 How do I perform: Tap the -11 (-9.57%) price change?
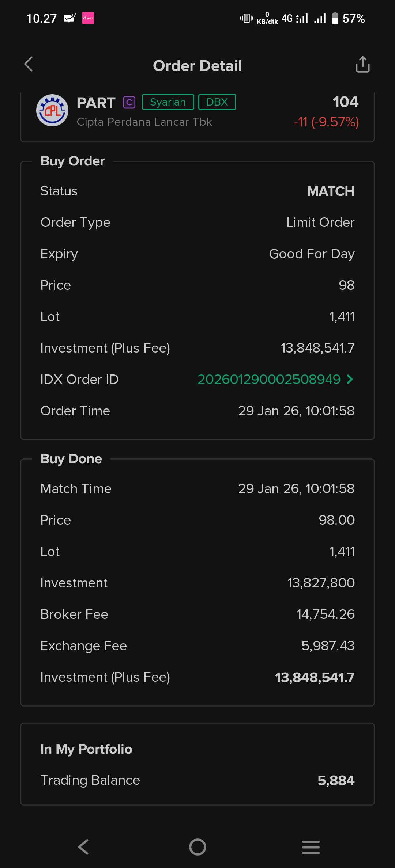click(326, 122)
